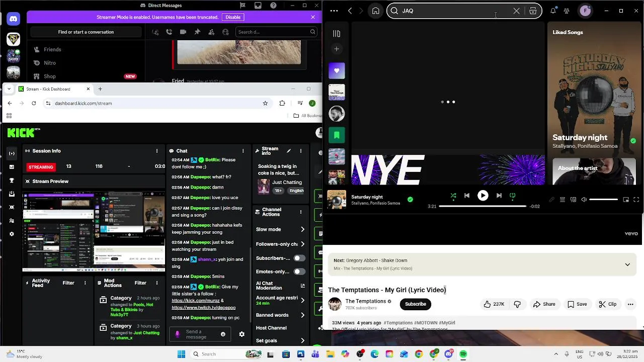Open Spotify connect to device icon
644x362 pixels.
pyautogui.click(x=573, y=200)
